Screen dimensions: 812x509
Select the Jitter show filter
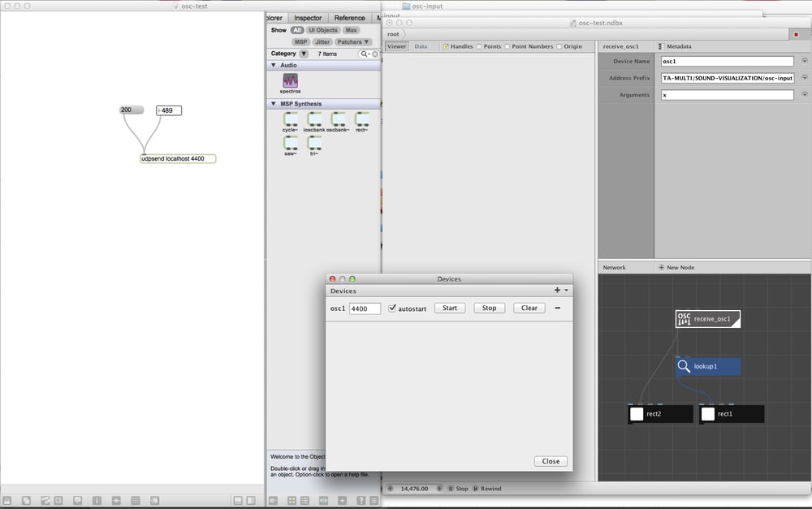pyautogui.click(x=322, y=42)
